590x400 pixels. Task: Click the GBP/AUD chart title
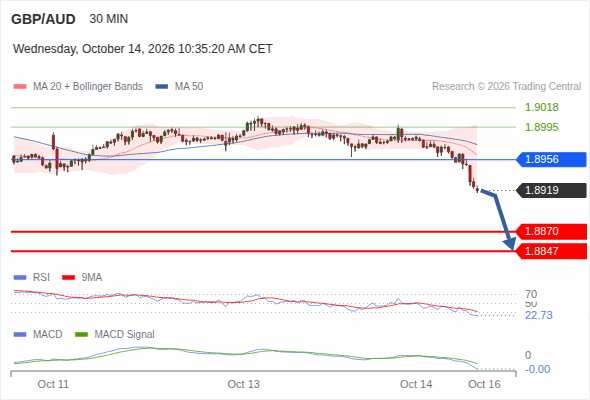coord(43,19)
